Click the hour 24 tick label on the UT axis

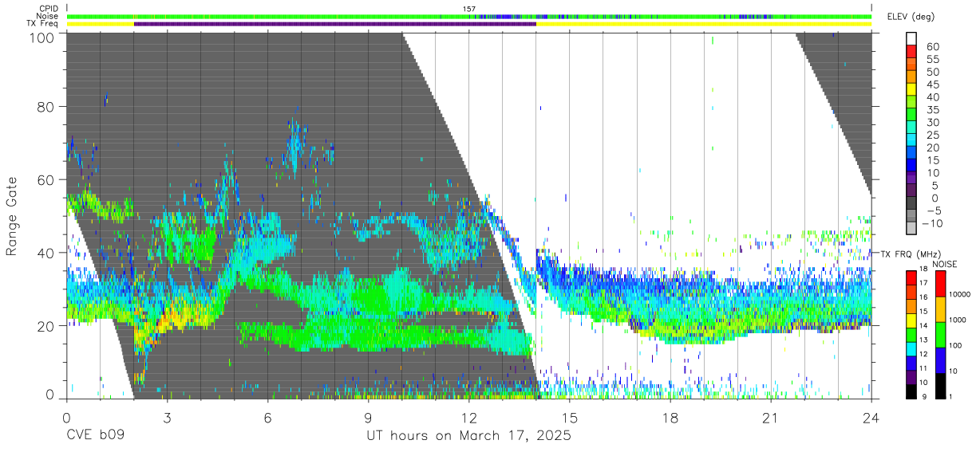(871, 418)
